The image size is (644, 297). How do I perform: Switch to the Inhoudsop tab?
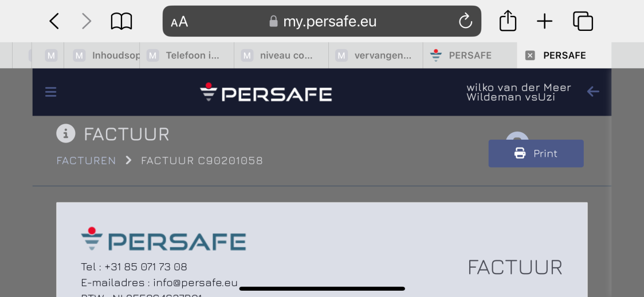pos(109,56)
